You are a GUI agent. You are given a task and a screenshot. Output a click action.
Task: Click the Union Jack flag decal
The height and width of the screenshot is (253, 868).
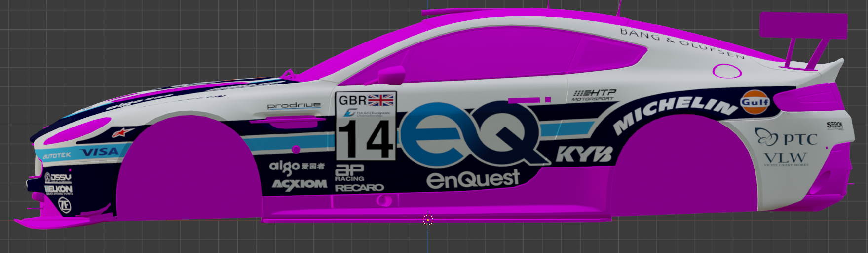381,100
